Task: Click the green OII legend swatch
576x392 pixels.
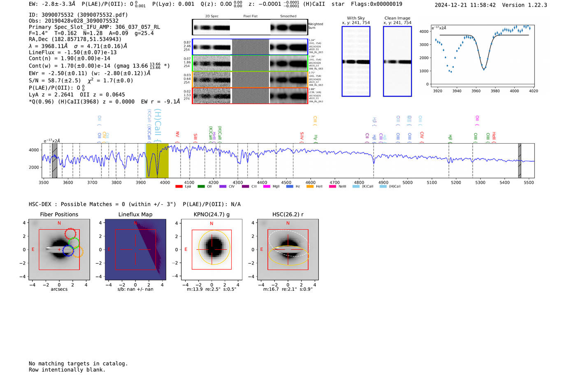Action: pos(201,186)
